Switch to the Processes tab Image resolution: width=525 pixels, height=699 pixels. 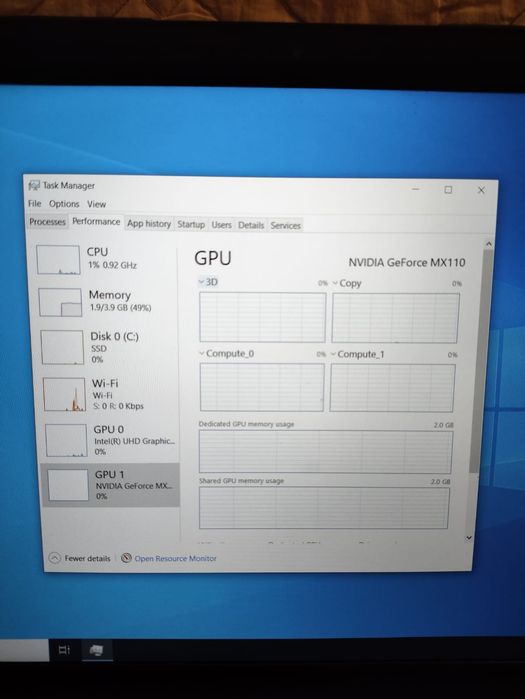[x=47, y=222]
